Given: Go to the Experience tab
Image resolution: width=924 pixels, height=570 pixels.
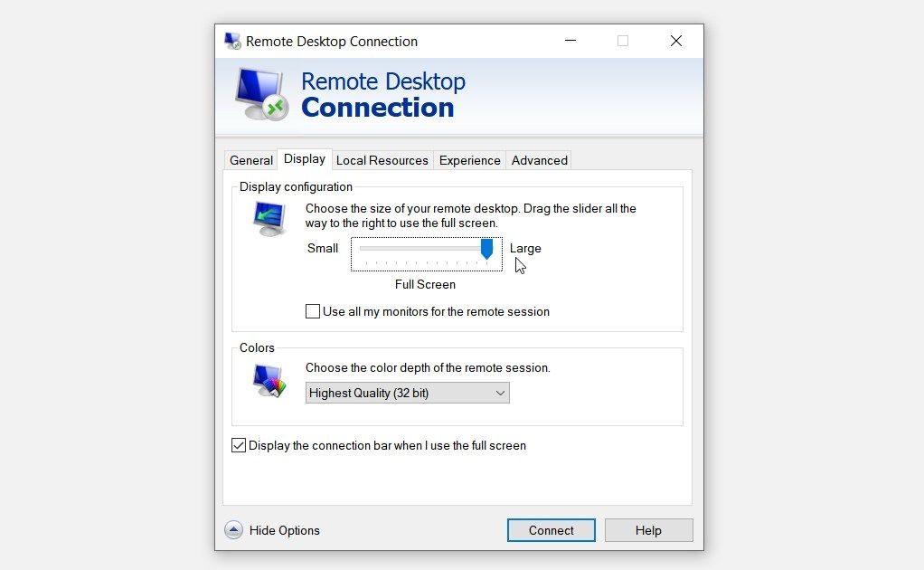Looking at the screenshot, I should [x=469, y=160].
